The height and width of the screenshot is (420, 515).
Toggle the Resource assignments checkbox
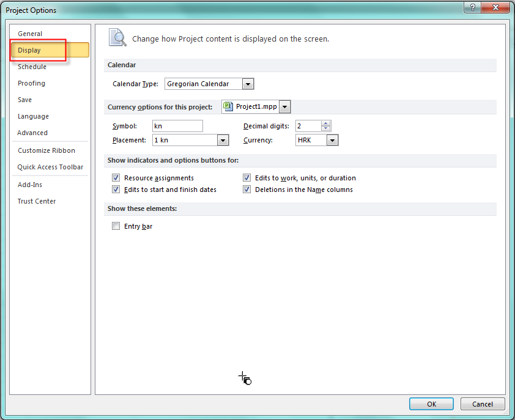pos(116,178)
